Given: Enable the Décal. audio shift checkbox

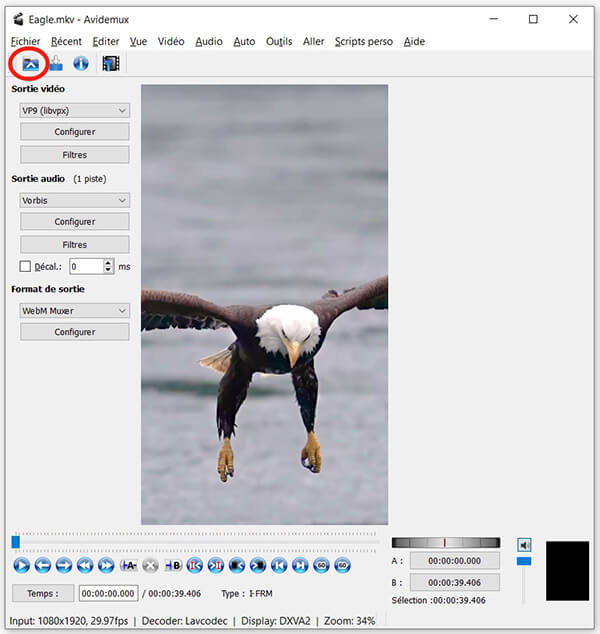Looking at the screenshot, I should (x=26, y=267).
